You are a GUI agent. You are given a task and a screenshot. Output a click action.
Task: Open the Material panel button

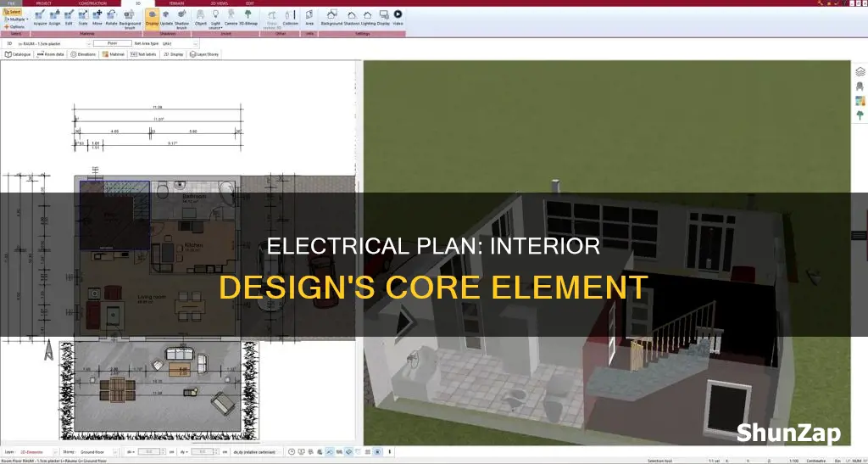(x=114, y=54)
